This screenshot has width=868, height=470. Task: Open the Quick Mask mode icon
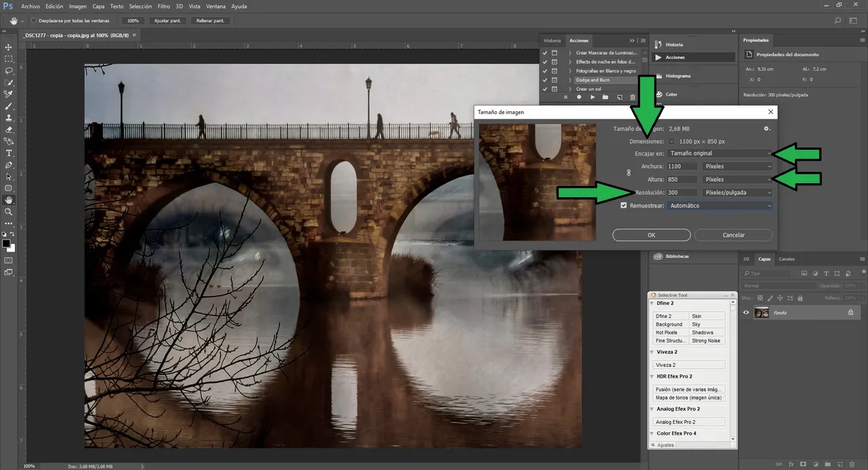click(9, 260)
